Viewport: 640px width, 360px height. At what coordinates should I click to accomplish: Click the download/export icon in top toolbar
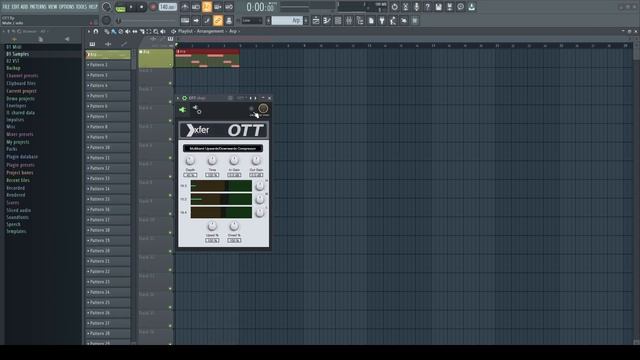click(x=471, y=7)
